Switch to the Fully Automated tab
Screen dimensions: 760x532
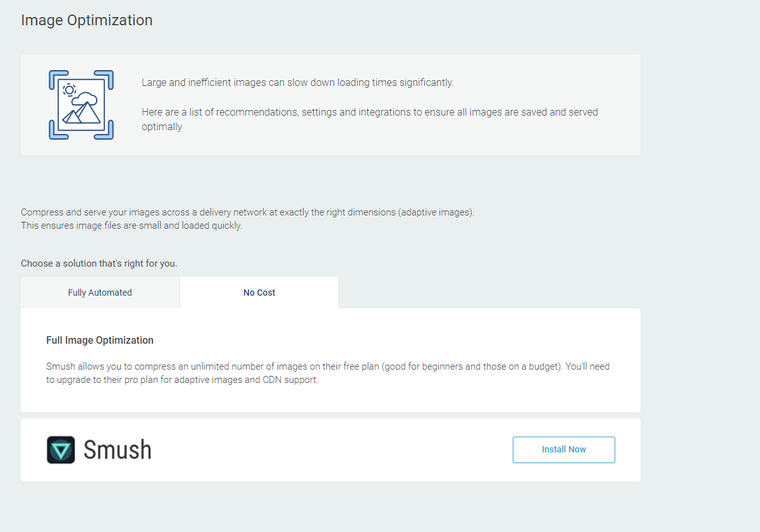click(100, 292)
